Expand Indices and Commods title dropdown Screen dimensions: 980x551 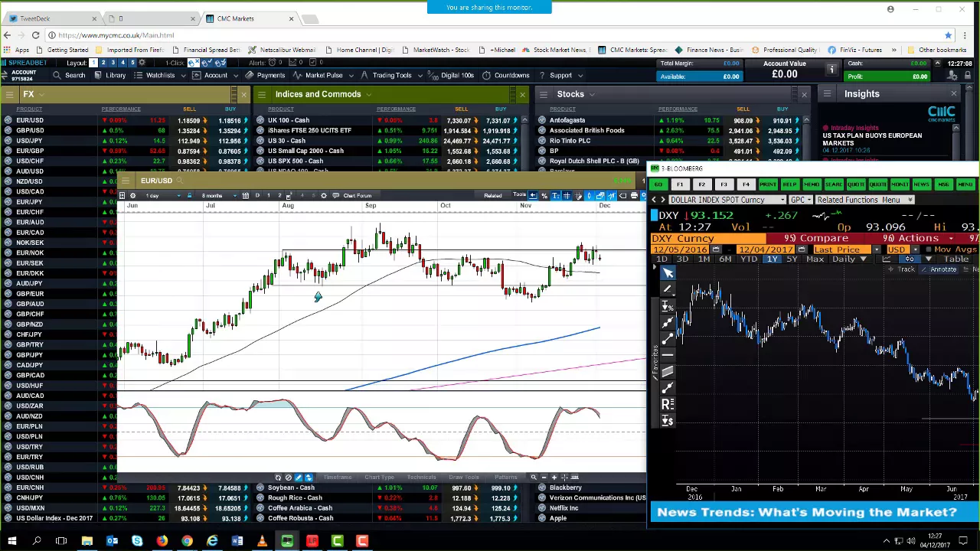pos(369,94)
